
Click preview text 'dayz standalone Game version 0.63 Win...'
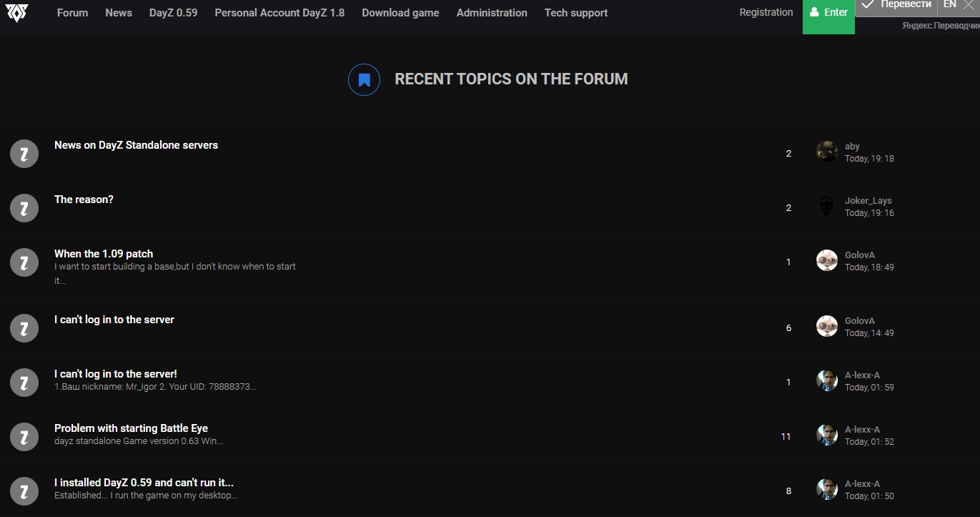(139, 441)
